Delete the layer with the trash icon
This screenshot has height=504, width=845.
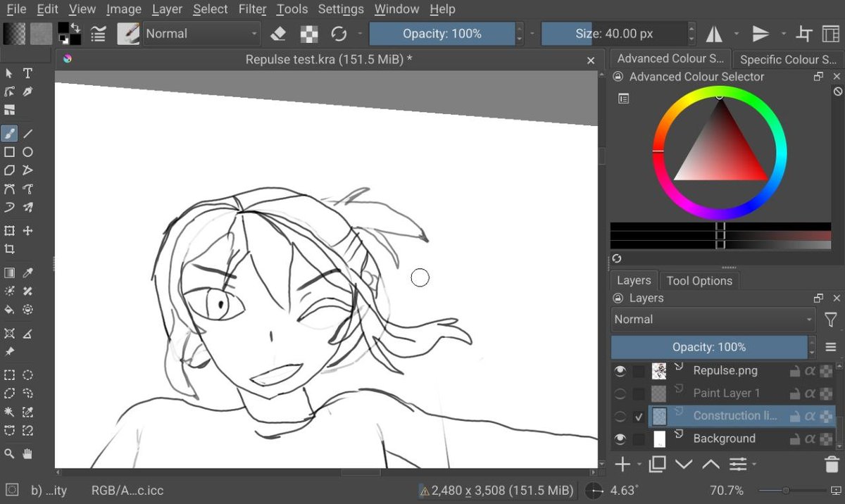tap(831, 464)
